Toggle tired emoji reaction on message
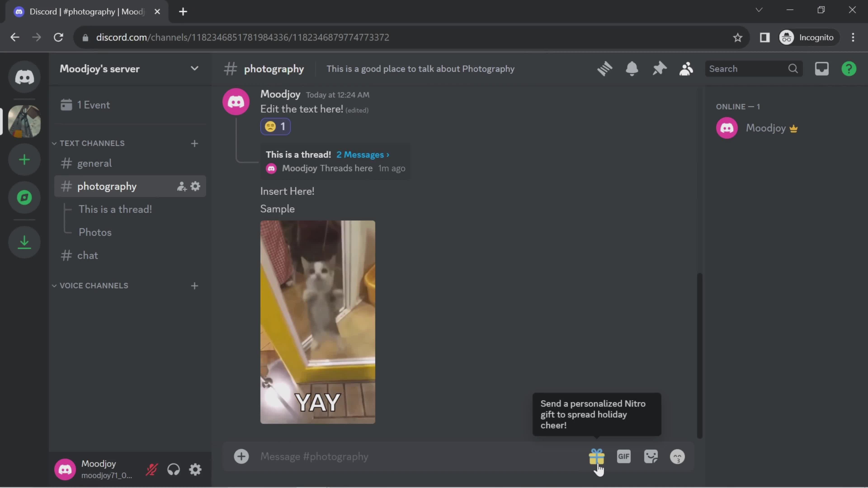The image size is (868, 488). pyautogui.click(x=275, y=127)
